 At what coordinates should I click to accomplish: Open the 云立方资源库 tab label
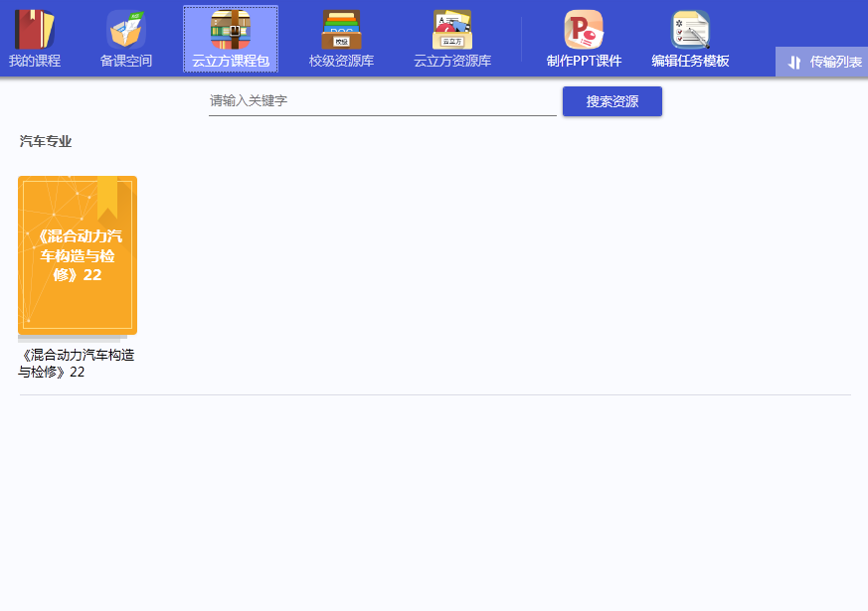tap(452, 61)
